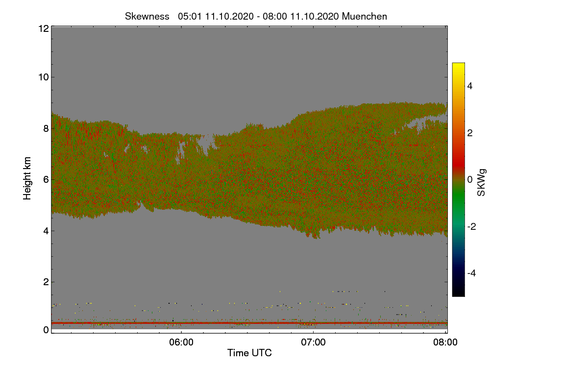The height and width of the screenshot is (392, 588).
Task: Click the 'Time UTC' x-axis label
Action: point(249,353)
